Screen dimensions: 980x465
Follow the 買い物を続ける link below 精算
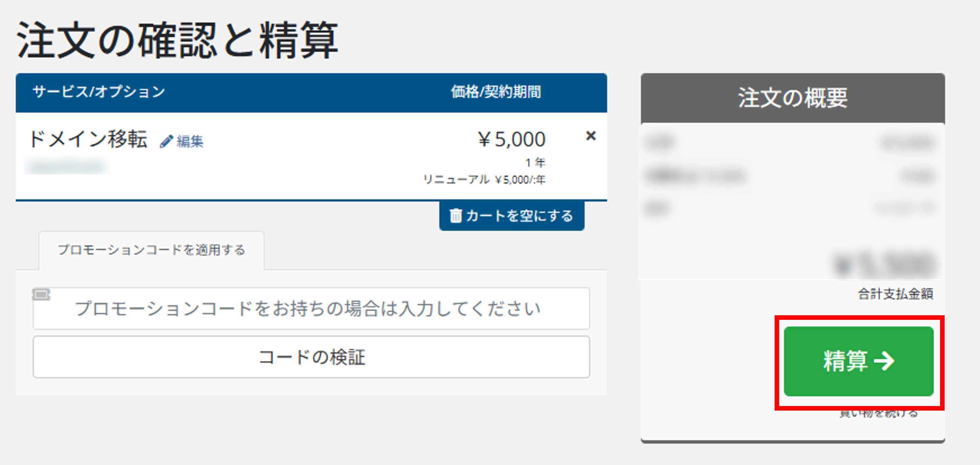(x=878, y=414)
